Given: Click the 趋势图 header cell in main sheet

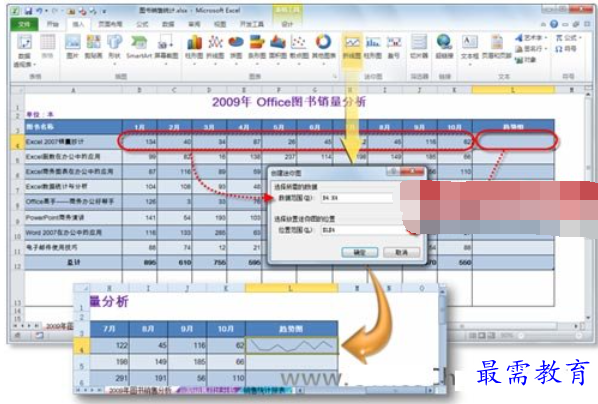Looking at the screenshot, I should 513,127.
